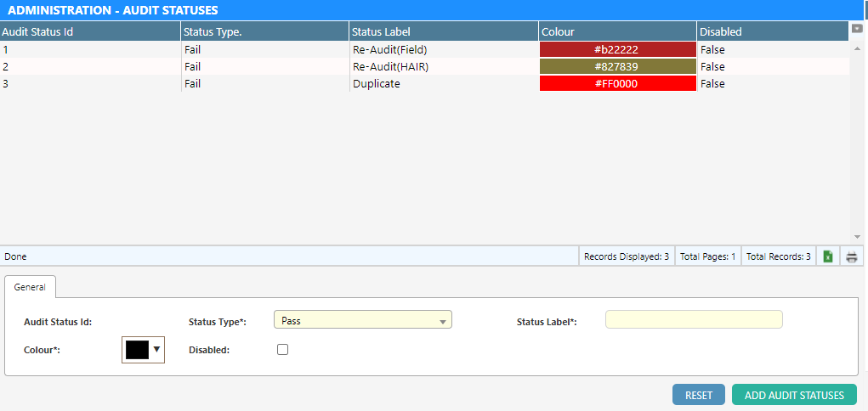
Task: Click the Colour column header
Action: click(x=616, y=31)
